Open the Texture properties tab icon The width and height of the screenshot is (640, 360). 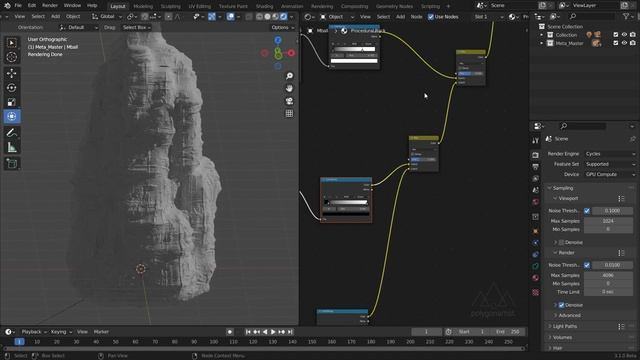pyautogui.click(x=536, y=292)
